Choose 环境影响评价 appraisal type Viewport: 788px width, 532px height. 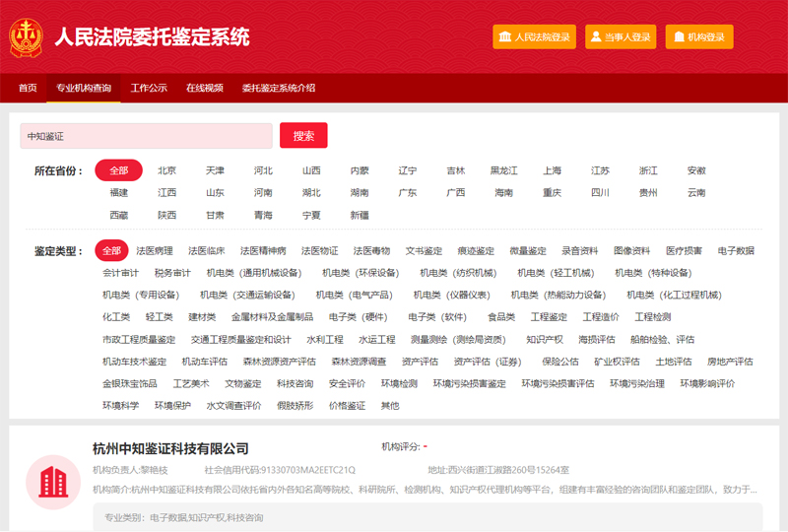tap(707, 383)
